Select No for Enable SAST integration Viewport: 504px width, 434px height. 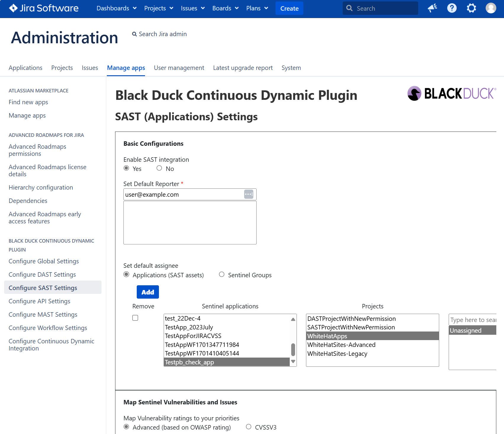[159, 168]
